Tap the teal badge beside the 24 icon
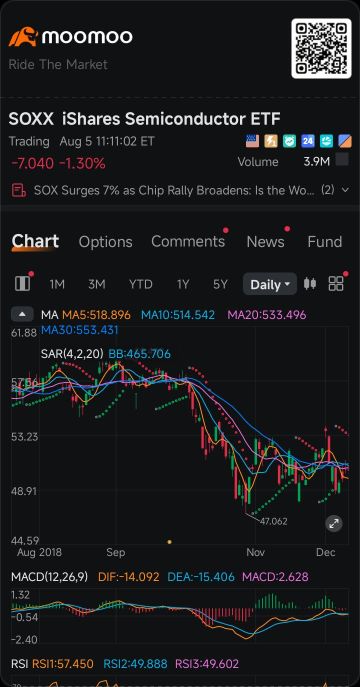The height and width of the screenshot is (687, 360). [326, 141]
